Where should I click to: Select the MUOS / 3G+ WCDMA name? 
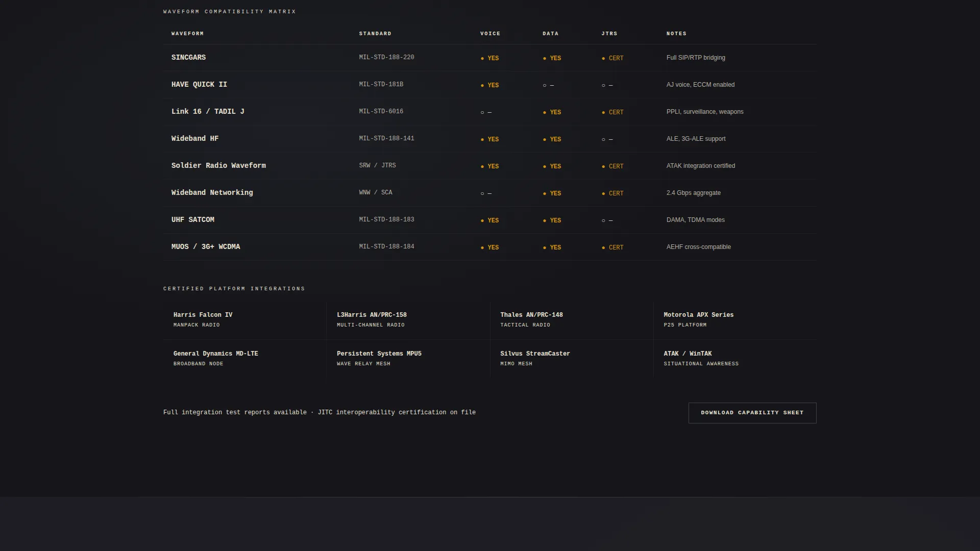[206, 247]
